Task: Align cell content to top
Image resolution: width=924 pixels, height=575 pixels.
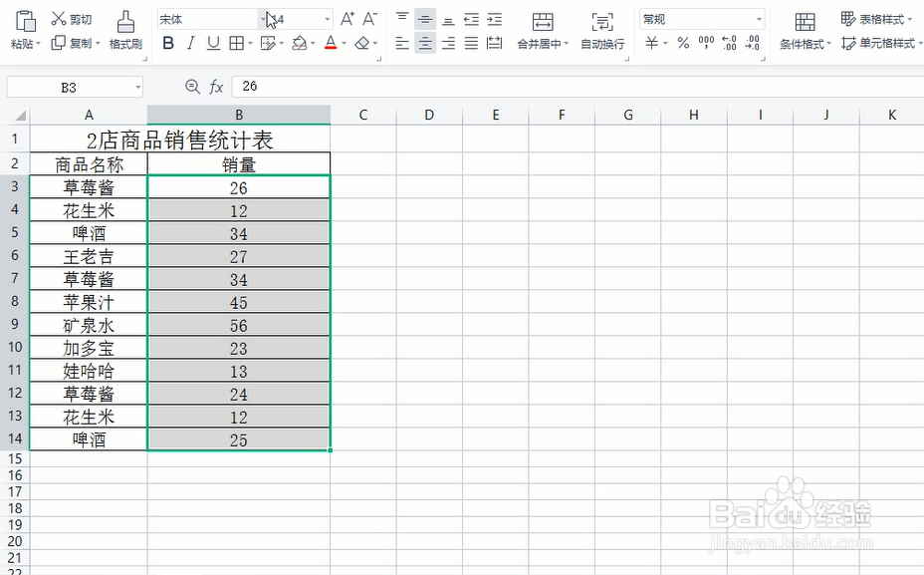Action: [402, 20]
